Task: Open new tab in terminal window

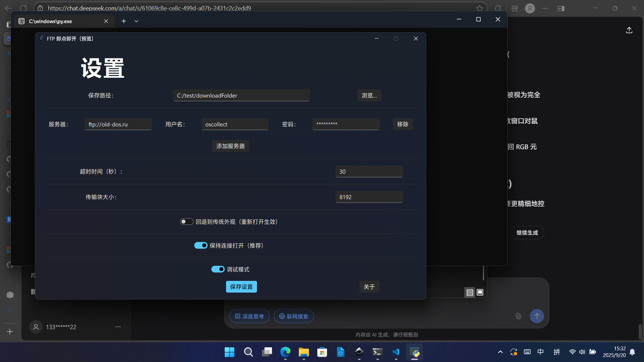Action: click(x=124, y=21)
